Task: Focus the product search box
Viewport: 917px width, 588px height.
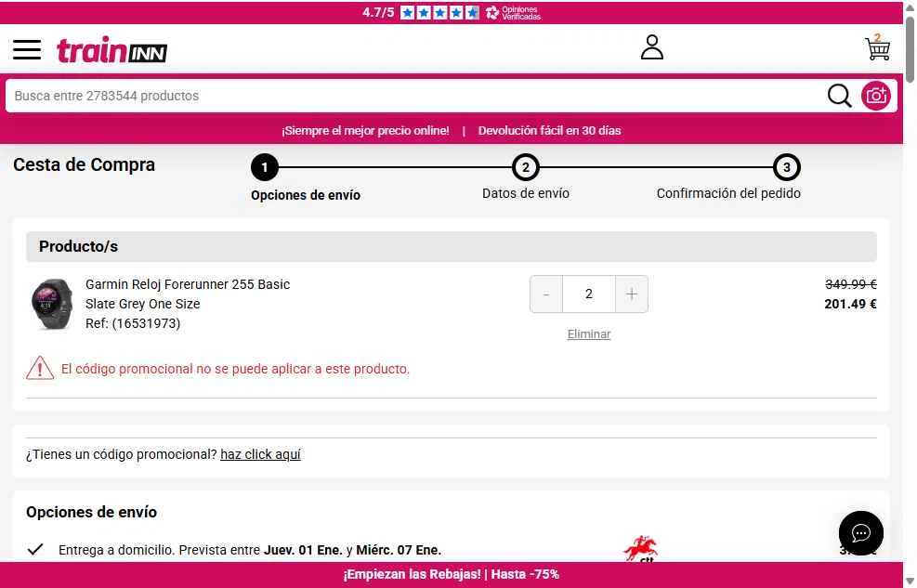Action: [x=415, y=96]
